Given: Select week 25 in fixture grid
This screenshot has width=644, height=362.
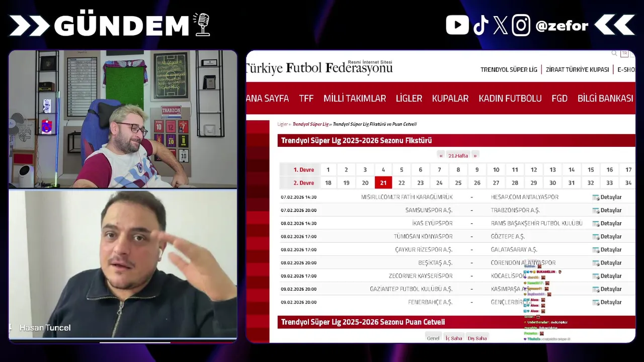Looking at the screenshot, I should pos(458,183).
